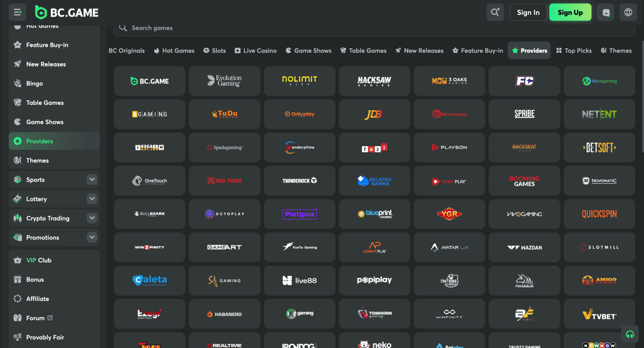Select the Endorphina provider tile
The image size is (644, 348).
coord(300,148)
